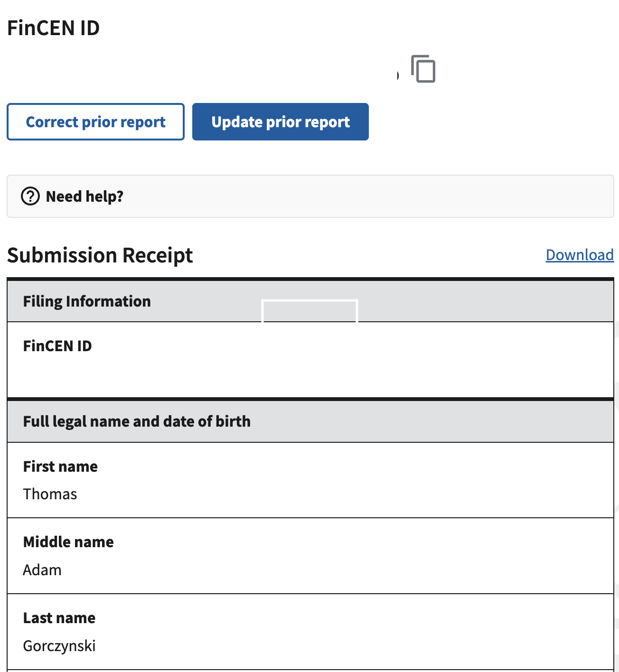Click the FinCEN ID label in receipt
The height and width of the screenshot is (672, 619).
57,346
